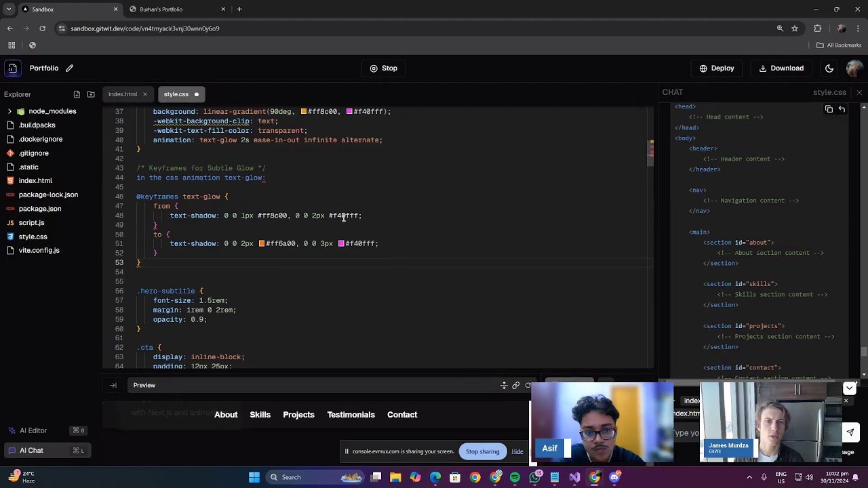The height and width of the screenshot is (488, 868).
Task: Open the preview move/pop-out icon
Action: (504, 385)
